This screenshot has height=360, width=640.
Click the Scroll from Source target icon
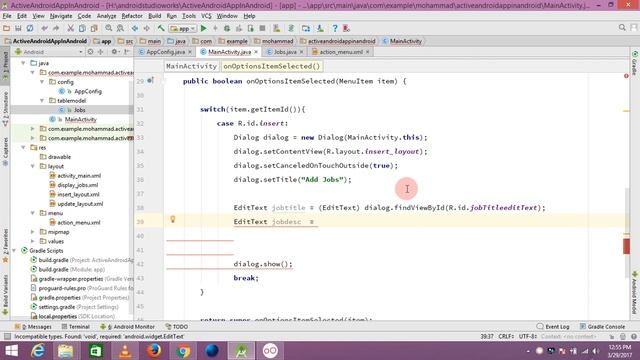tap(90, 52)
